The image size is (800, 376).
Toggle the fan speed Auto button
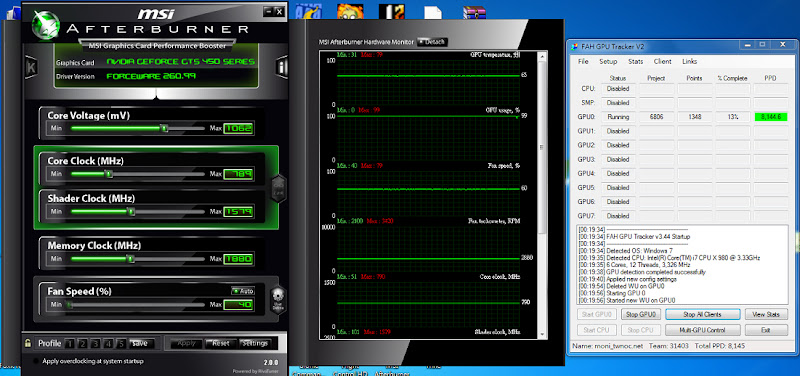point(243,291)
